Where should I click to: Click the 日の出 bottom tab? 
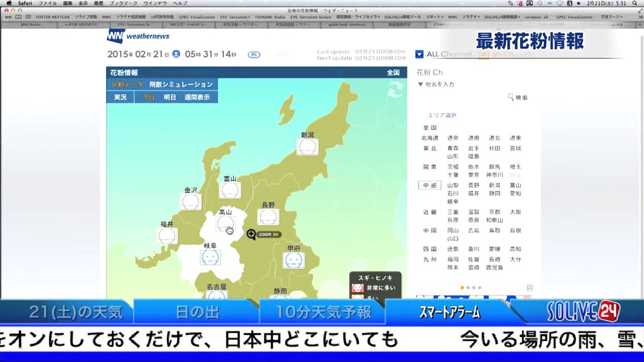coord(197,313)
